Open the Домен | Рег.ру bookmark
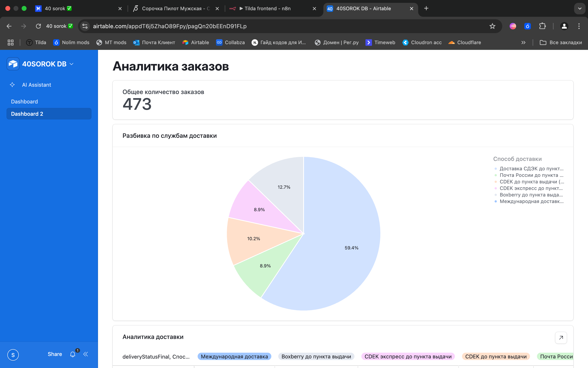Image resolution: width=588 pixels, height=368 pixels. [336, 42]
